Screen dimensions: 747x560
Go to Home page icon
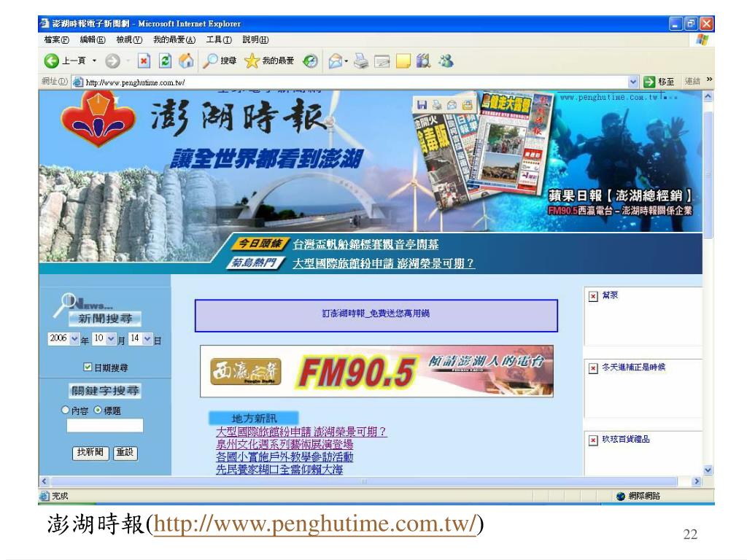(x=186, y=61)
